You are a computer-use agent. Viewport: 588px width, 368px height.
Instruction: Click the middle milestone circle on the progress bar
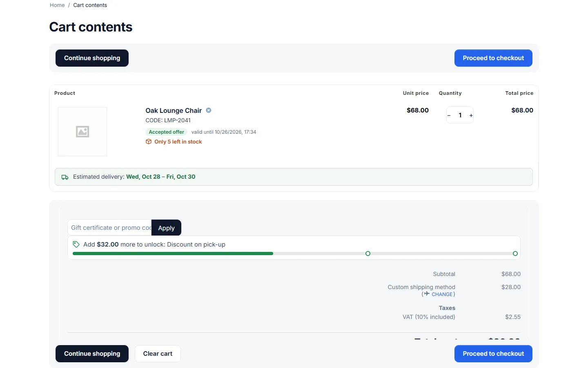point(368,254)
